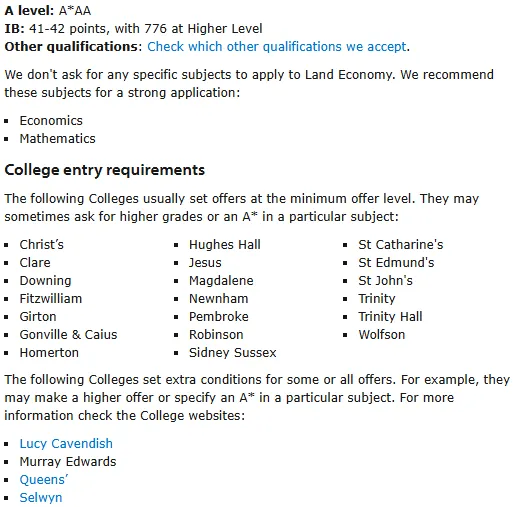Click the 'College entry requirements' heading
Viewport: 516px width, 507px height.
tap(104, 170)
